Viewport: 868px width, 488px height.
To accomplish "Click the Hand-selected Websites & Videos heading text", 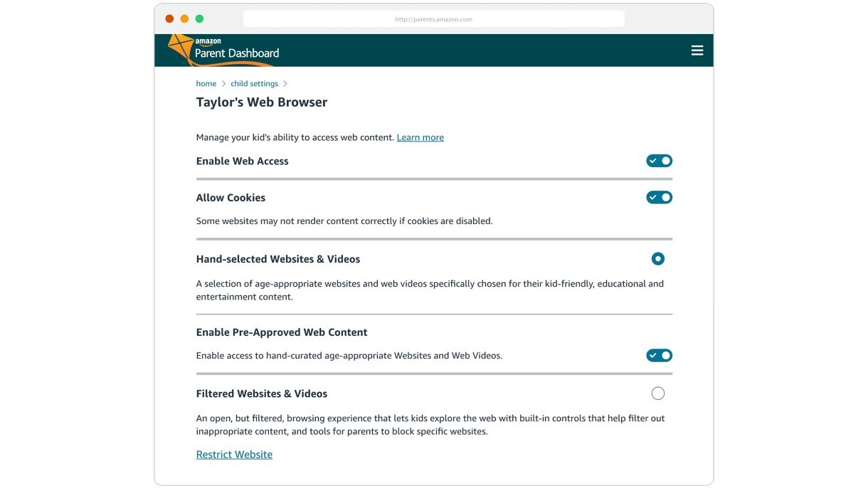I will point(278,259).
